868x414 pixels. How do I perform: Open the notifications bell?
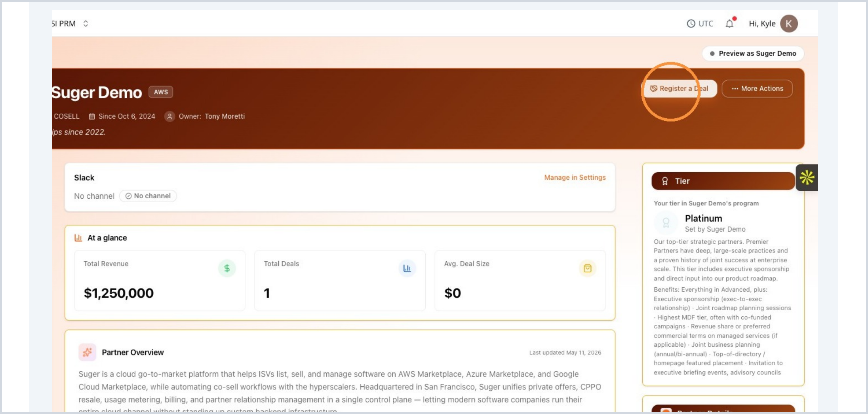(729, 24)
